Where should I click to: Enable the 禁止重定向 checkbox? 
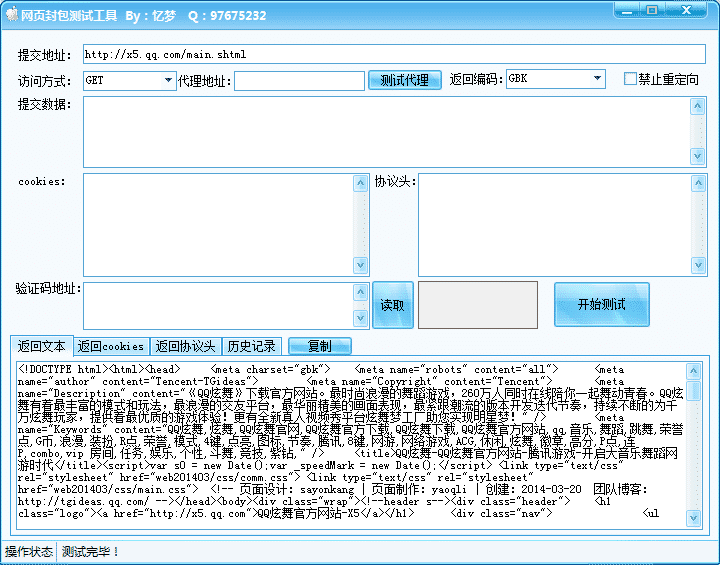[x=630, y=79]
